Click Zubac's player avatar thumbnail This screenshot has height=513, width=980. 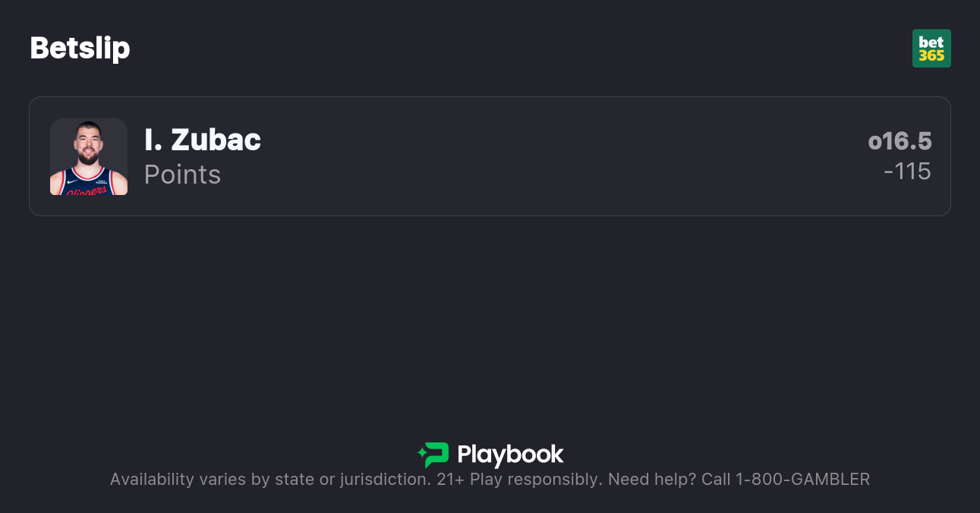point(89,156)
